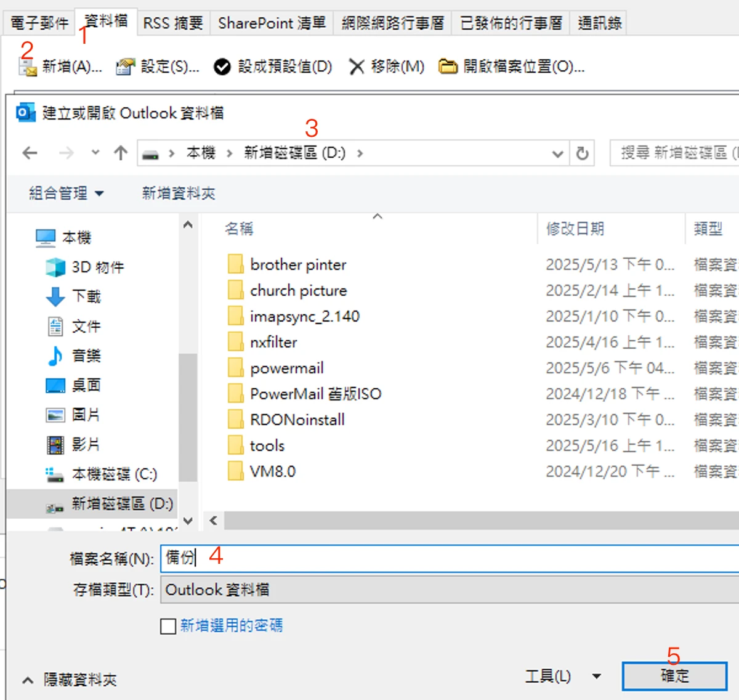The width and height of the screenshot is (739, 700).
Task: Select the PowerMail 舊版ISO folder name
Action: coord(315,394)
